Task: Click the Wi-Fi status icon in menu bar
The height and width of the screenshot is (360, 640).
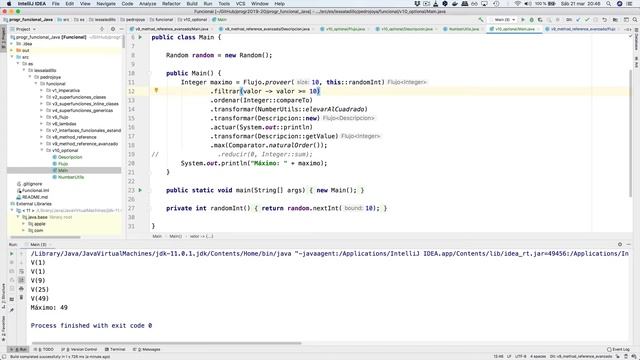Action: point(518,4)
